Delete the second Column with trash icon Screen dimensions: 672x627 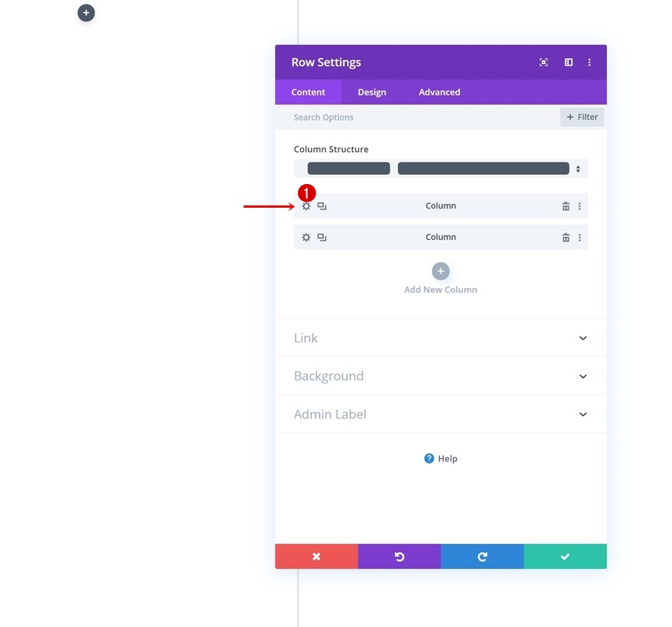pyautogui.click(x=566, y=238)
